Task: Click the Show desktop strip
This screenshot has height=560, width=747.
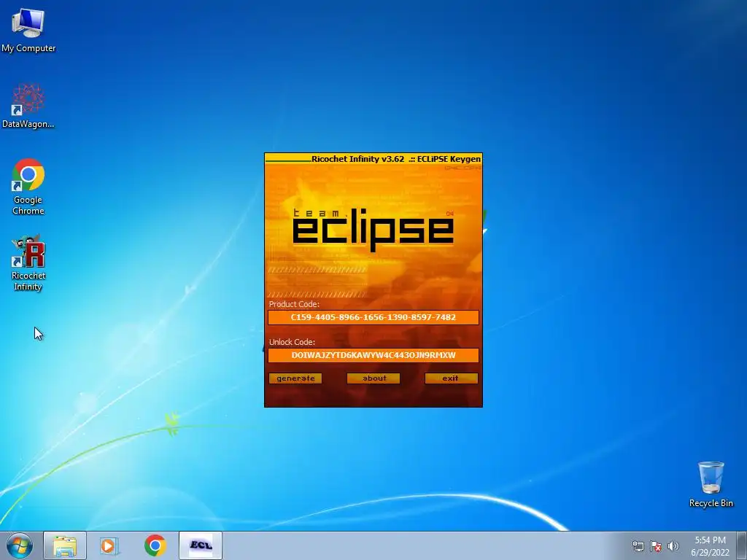Action: click(742, 545)
